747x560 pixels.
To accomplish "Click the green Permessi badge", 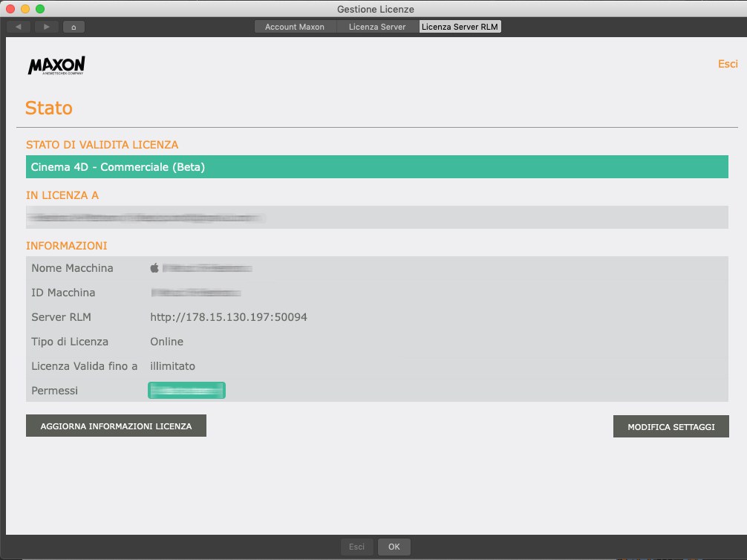I will [187, 391].
